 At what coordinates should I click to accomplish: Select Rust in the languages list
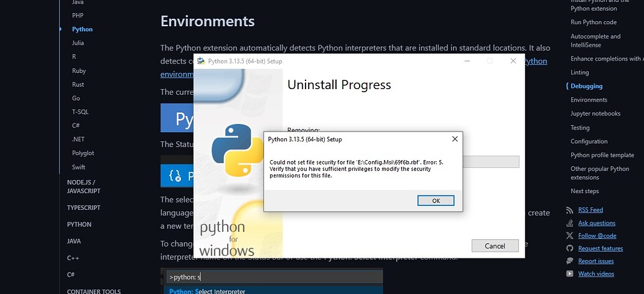tap(78, 84)
